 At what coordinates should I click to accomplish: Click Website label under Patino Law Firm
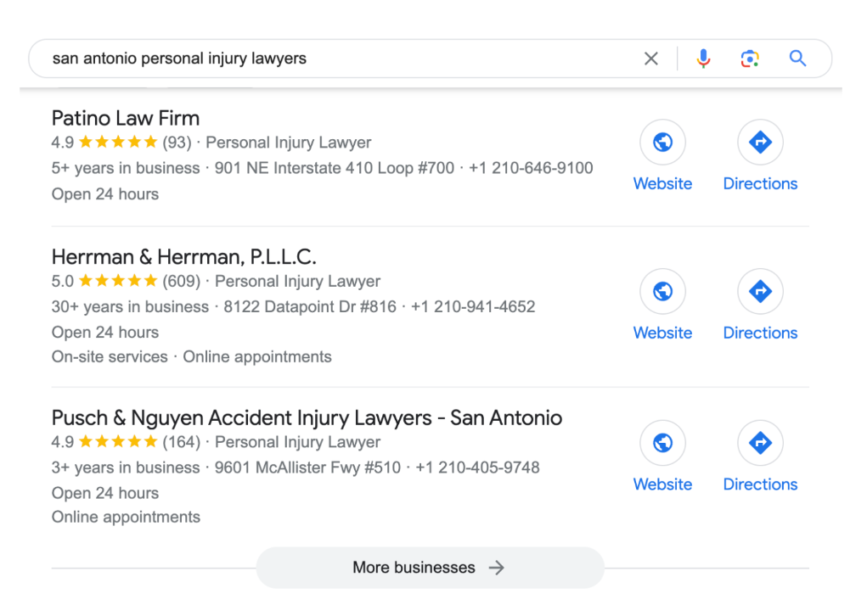(x=662, y=183)
